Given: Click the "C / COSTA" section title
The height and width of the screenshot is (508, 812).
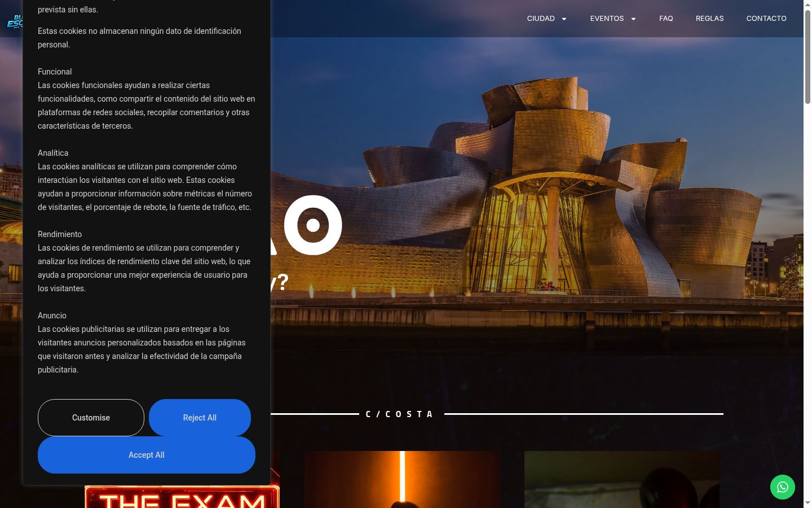Looking at the screenshot, I should [x=400, y=414].
